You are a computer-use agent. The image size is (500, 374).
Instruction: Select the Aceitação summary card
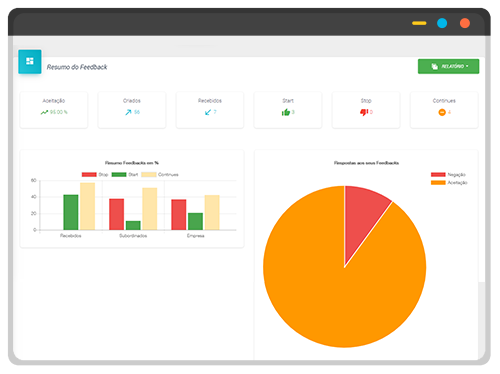(54, 110)
